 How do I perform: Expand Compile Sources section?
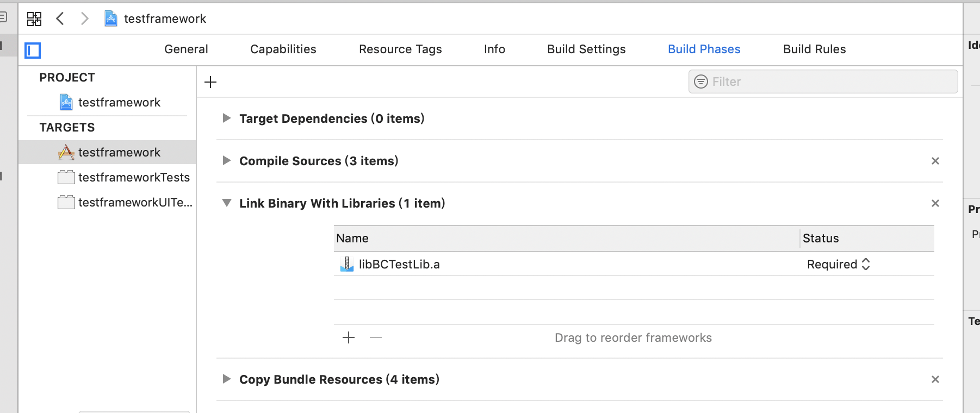pos(227,160)
